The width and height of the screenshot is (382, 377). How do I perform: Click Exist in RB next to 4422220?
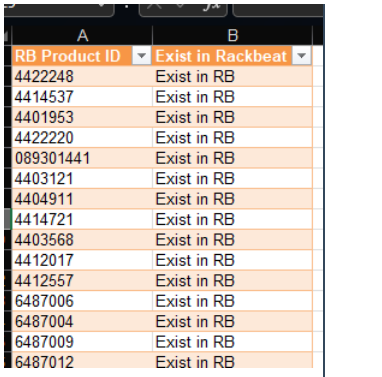232,137
